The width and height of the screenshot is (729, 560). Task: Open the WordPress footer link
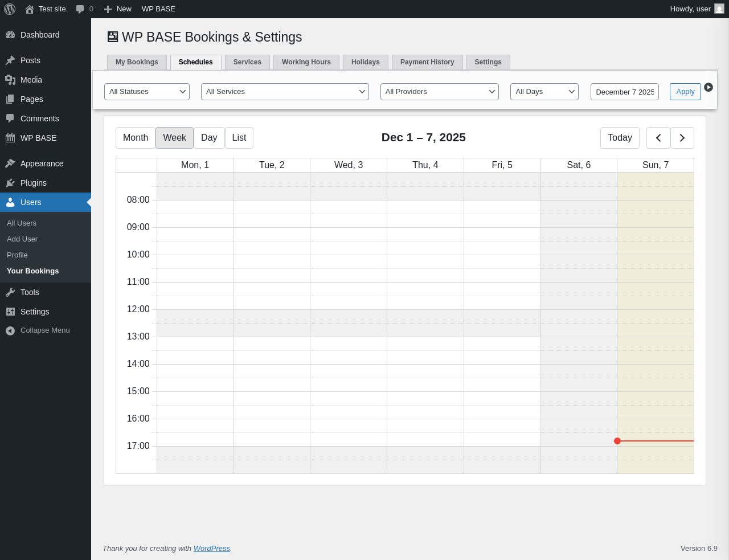tap(212, 549)
